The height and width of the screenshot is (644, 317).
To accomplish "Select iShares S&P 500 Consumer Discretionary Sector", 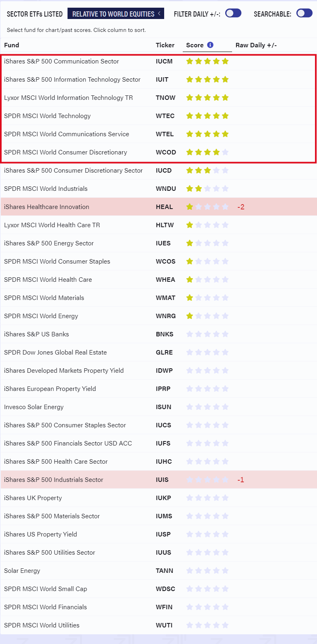I will coord(73,171).
